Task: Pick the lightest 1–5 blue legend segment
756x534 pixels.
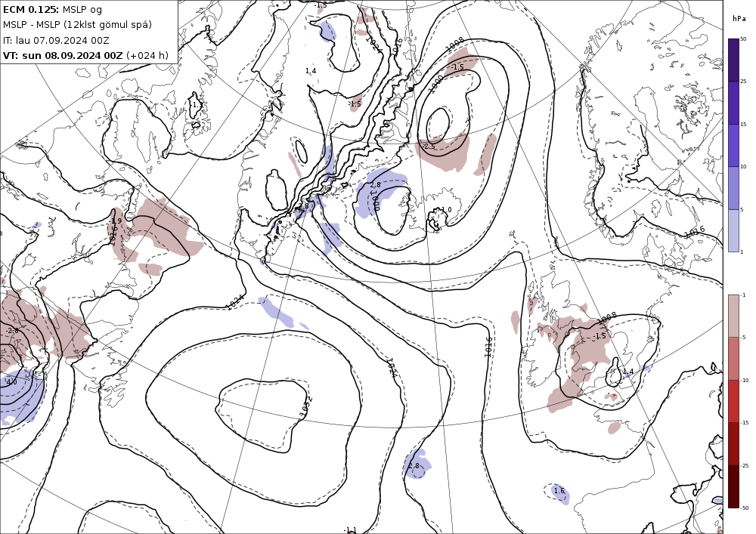Action: (733, 230)
